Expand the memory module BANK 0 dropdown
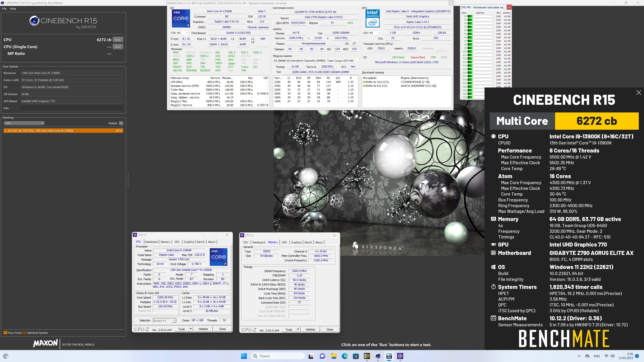 (x=315, y=61)
